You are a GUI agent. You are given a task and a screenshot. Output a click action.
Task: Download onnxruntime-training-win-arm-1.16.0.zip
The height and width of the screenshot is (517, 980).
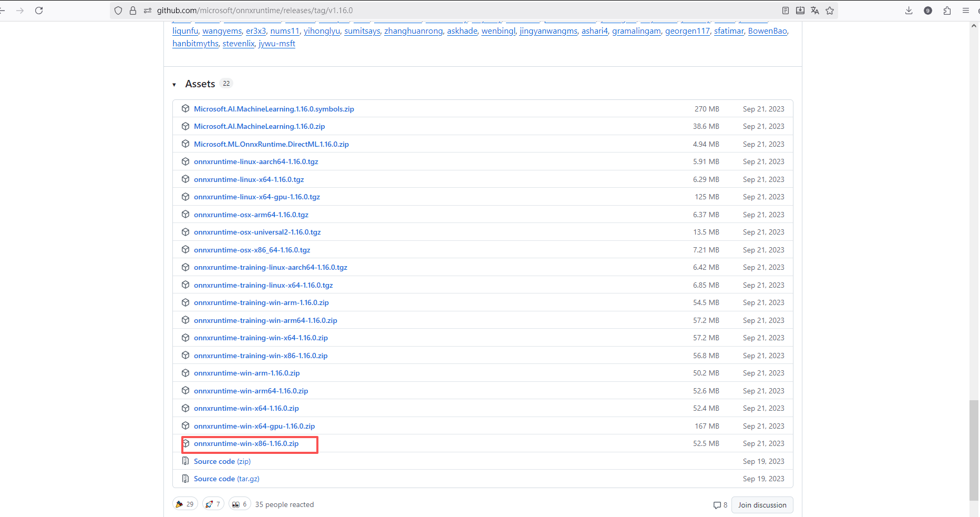[261, 302]
